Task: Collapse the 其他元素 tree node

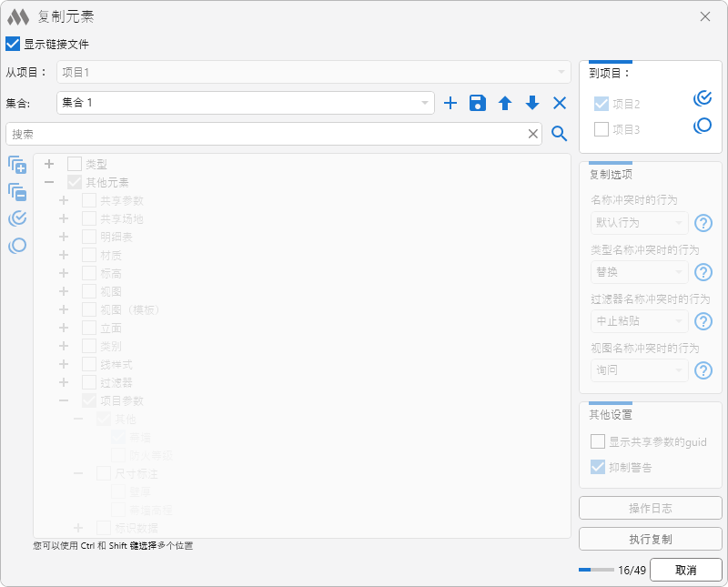Action: [49, 183]
